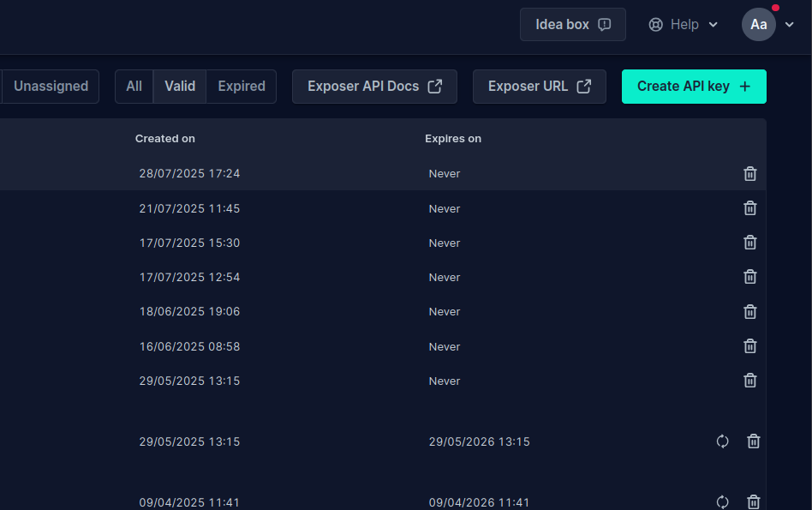Screen dimensions: 812x510
Task: Open the Exposer URL link
Action: coord(539,87)
